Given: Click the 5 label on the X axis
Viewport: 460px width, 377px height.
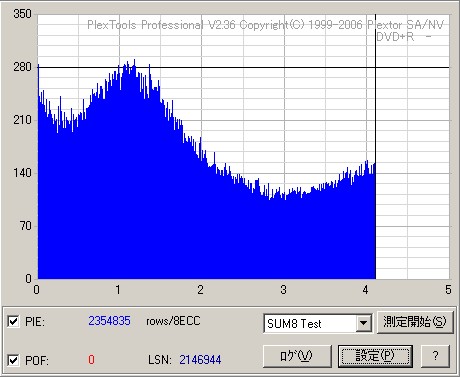Looking at the screenshot, I should [448, 290].
